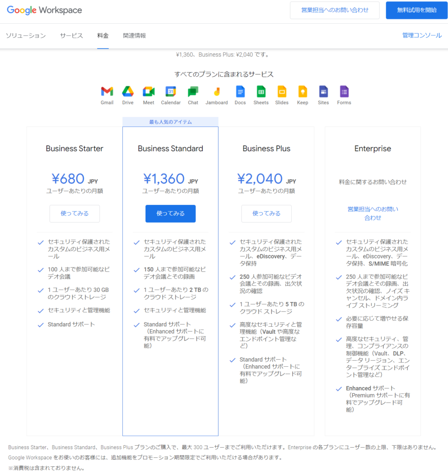Screen dimensions: 448x476
Task: Click 100 人まで参加可能なビデオ会議 feature
Action: point(79,273)
